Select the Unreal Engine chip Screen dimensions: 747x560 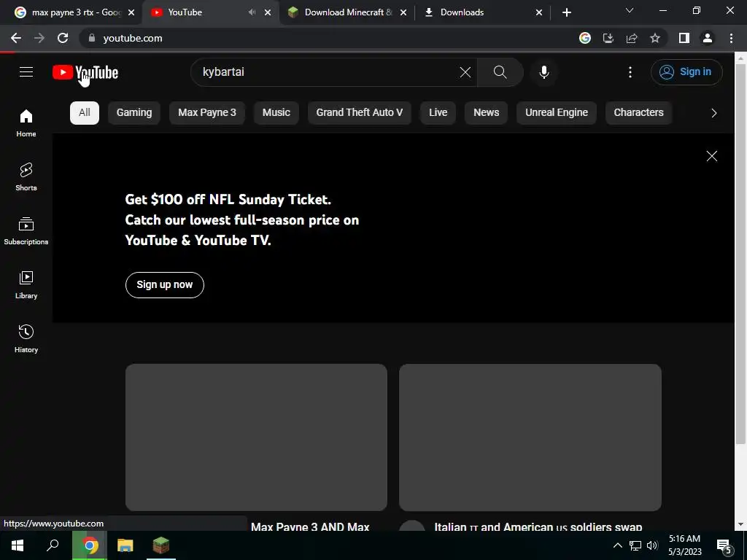tap(557, 113)
